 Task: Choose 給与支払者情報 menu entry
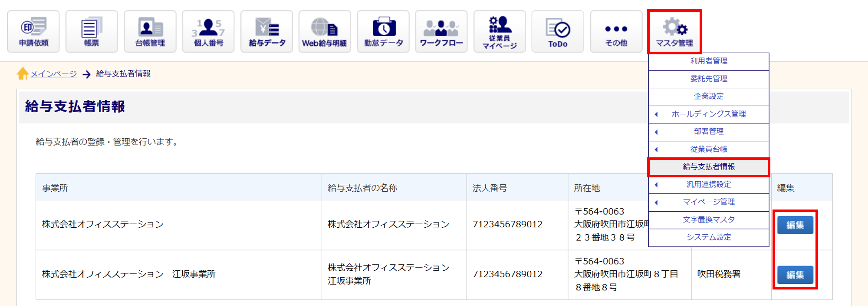(x=709, y=167)
